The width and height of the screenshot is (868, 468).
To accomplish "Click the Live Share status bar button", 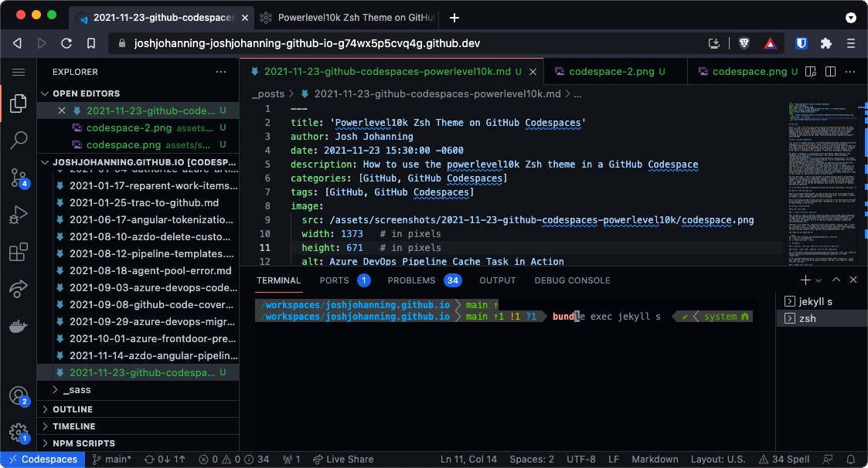I will 343,460.
